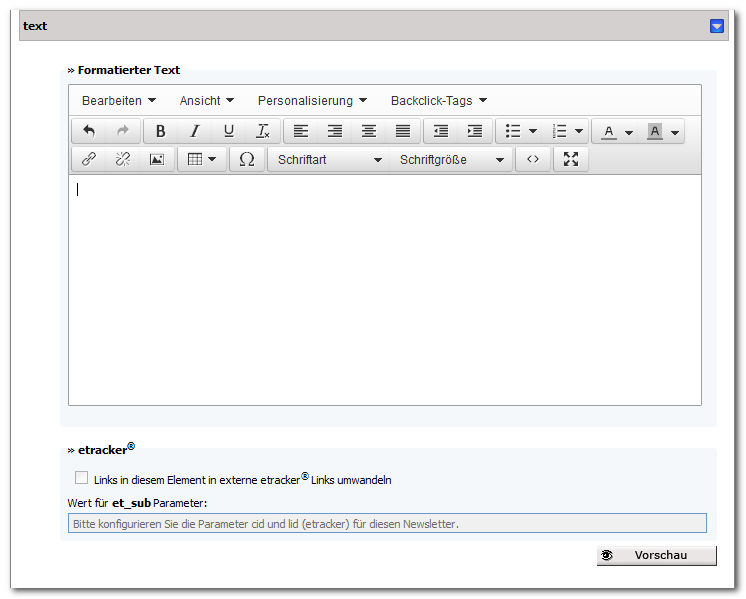Click the 'Wert für et_sub Parameter:' label
The image size is (746, 599).
coord(137,503)
